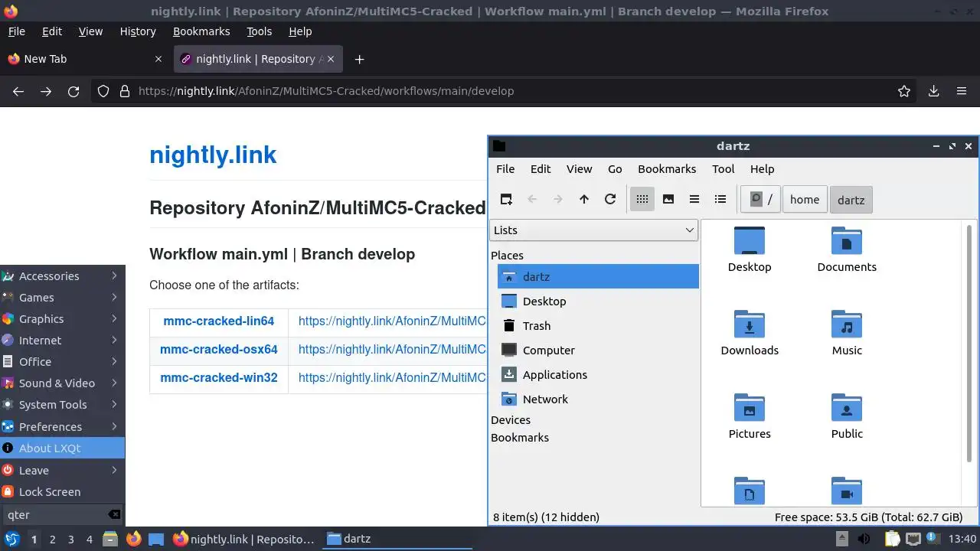Click nightly.link heading link

213,155
